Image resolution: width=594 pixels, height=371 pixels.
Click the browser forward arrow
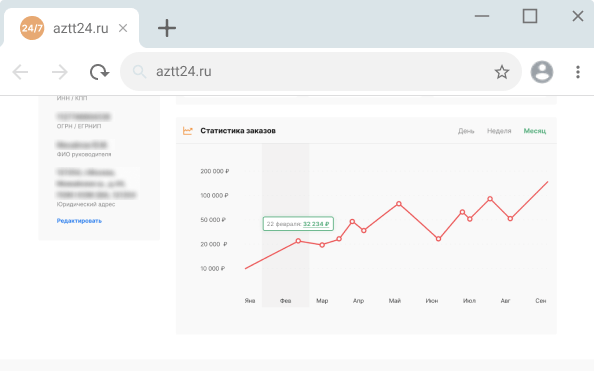coord(59,72)
